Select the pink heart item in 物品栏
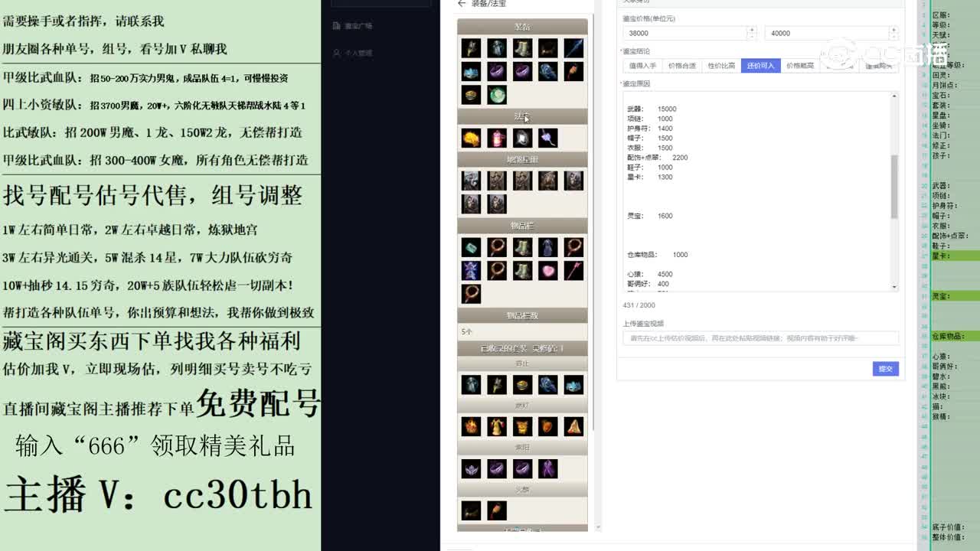The width and height of the screenshot is (980, 551). click(x=548, y=270)
